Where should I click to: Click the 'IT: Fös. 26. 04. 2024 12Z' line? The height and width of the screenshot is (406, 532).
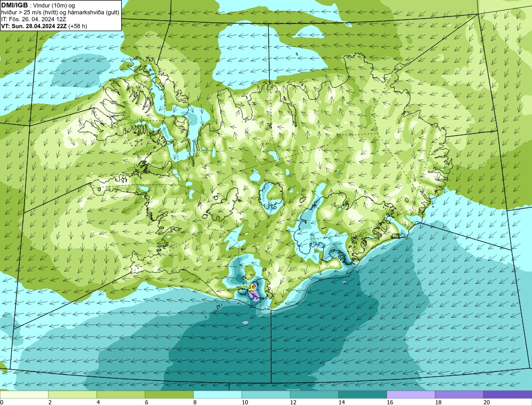point(33,19)
